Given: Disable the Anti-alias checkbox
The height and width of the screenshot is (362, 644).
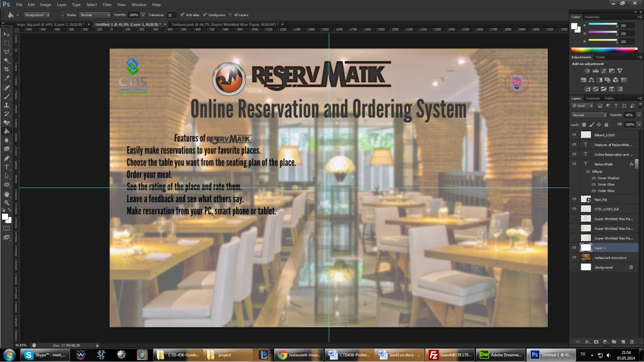Looking at the screenshot, I should [x=182, y=15].
